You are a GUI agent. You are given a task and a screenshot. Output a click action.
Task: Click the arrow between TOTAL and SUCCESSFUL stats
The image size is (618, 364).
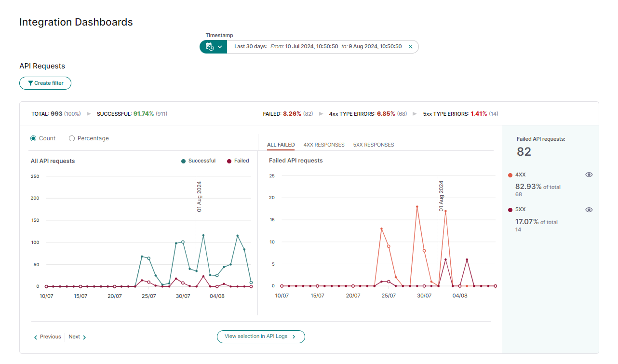coord(88,114)
